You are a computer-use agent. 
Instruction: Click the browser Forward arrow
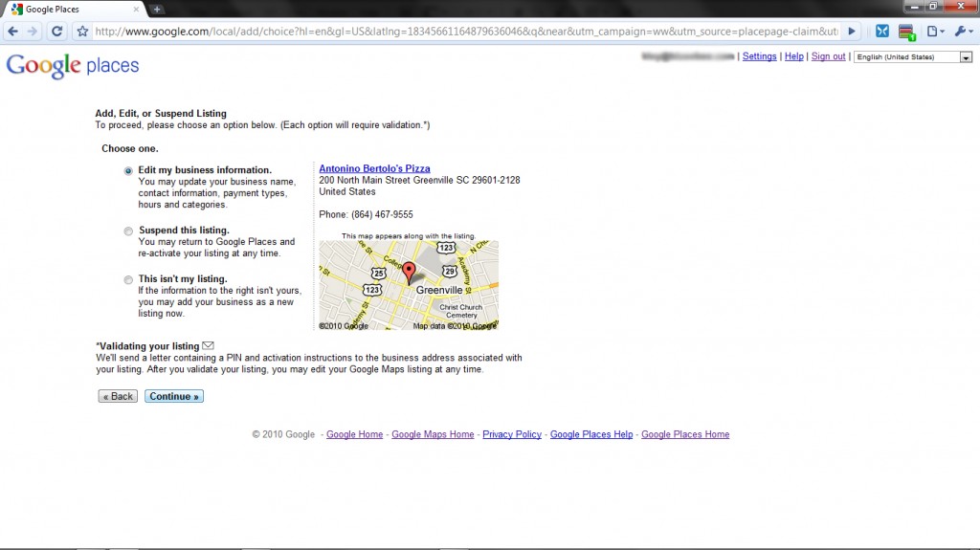pyautogui.click(x=33, y=32)
